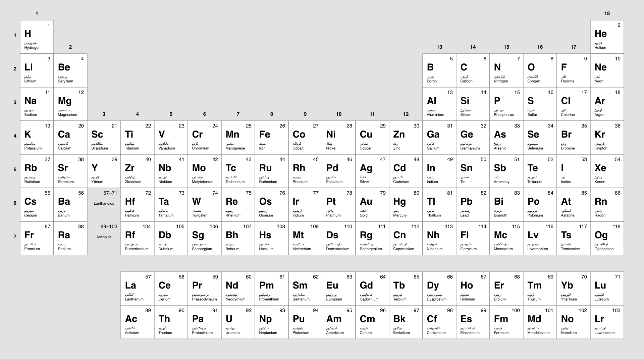Click the Gold (Au) cell
This screenshot has width=644, height=359.
coord(372,205)
